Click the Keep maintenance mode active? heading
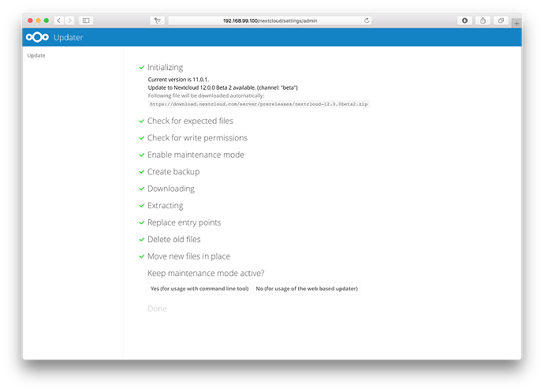 point(206,273)
